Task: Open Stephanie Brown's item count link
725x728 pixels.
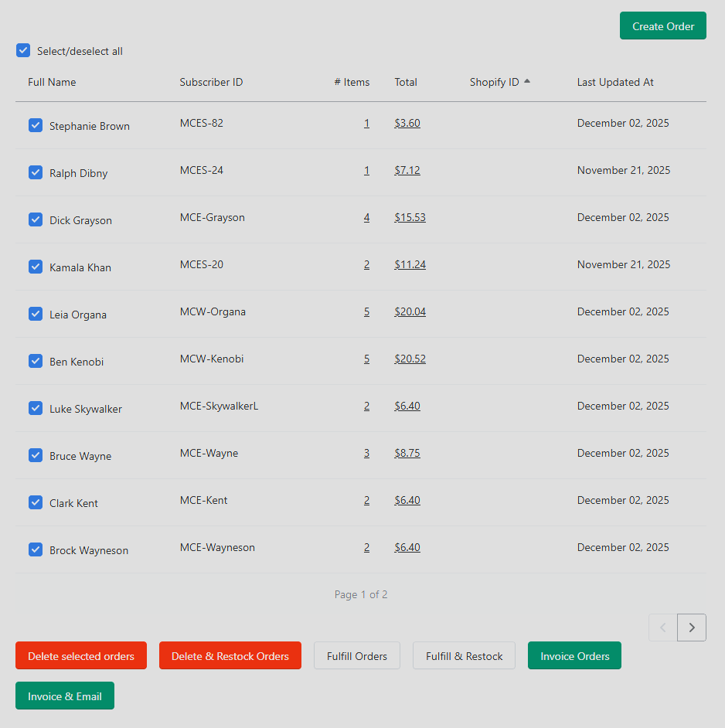Action: 367,123
